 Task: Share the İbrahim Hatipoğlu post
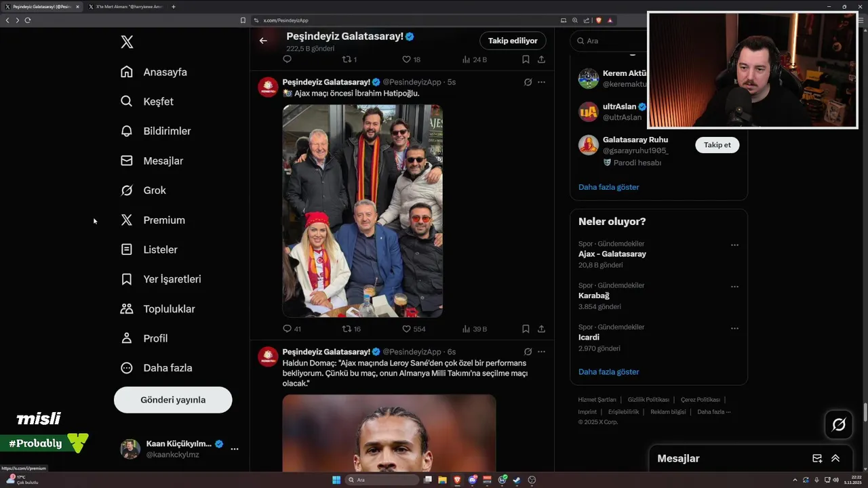(541, 329)
